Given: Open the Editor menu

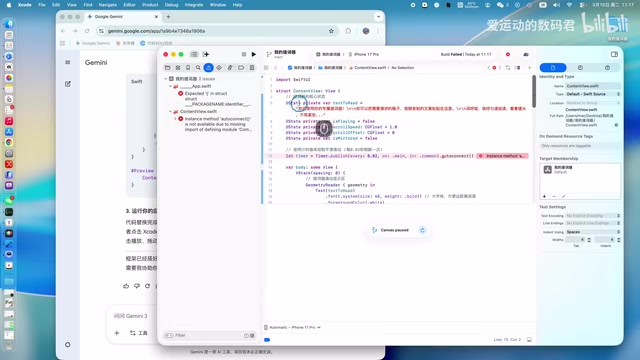Looking at the screenshot, I should point(129,5).
